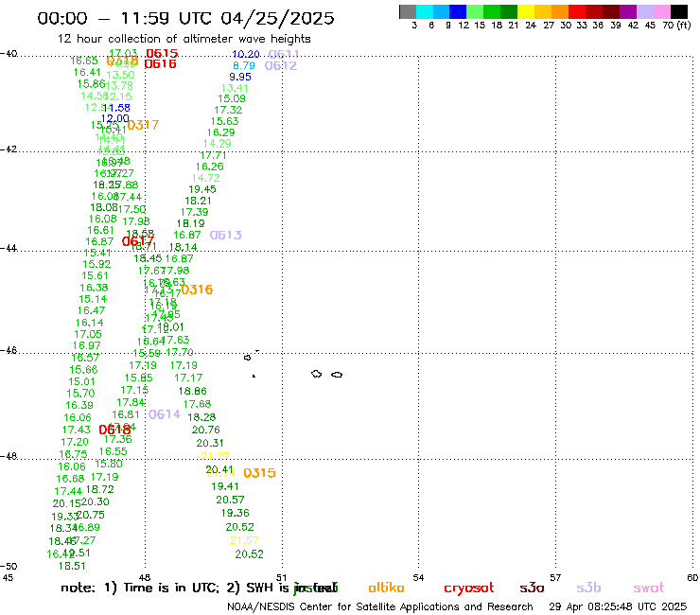Select the orange time label 0315
Screen dimensions: 700x615
tap(259, 473)
